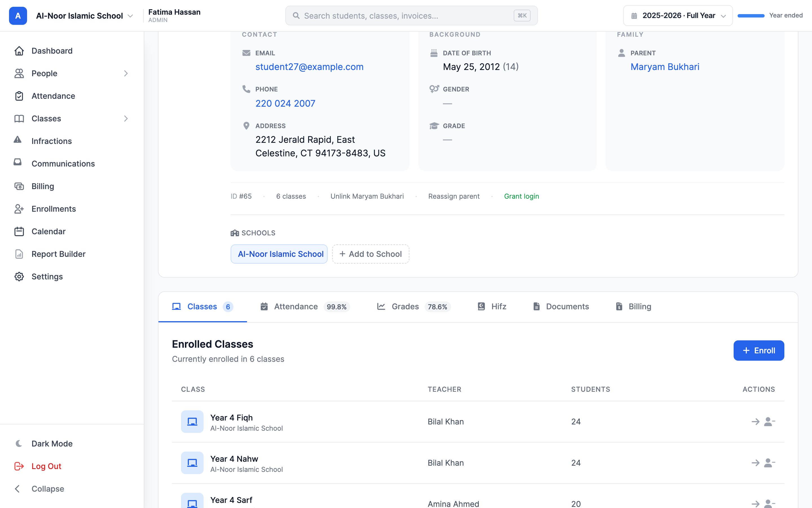Go to Year 4 Nahw class arrow
This screenshot has height=508, width=812.
(755, 463)
